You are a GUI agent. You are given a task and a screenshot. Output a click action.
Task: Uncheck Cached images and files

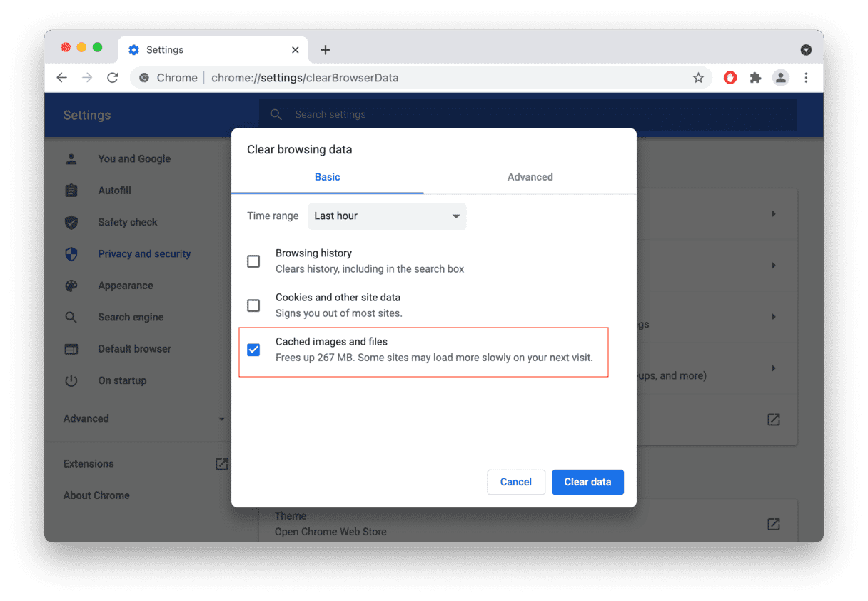(253, 350)
